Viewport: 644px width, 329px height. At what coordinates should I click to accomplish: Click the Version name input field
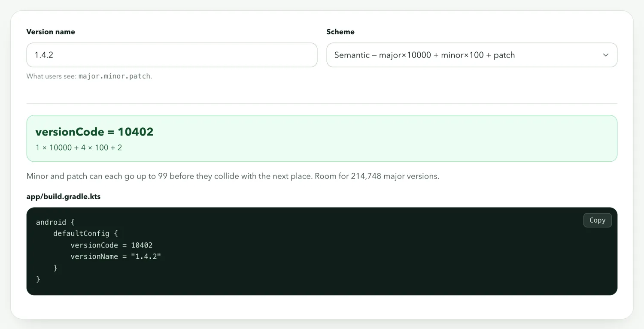pyautogui.click(x=172, y=55)
